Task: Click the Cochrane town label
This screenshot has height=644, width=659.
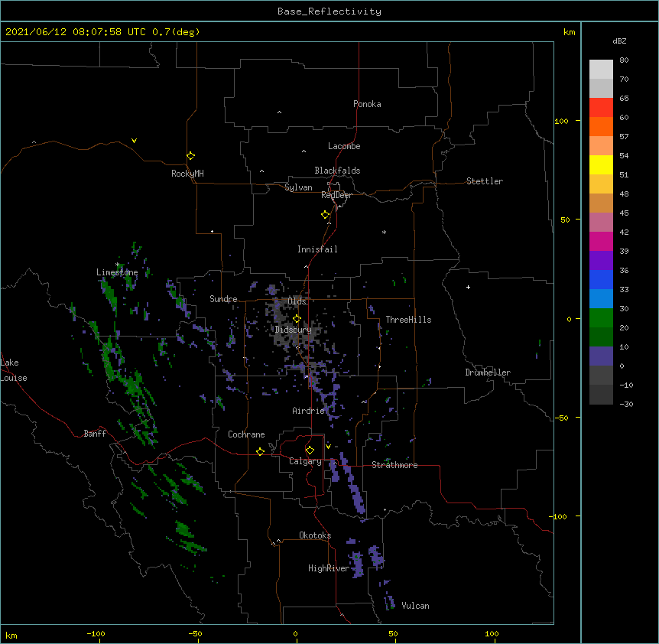Action: pos(246,434)
